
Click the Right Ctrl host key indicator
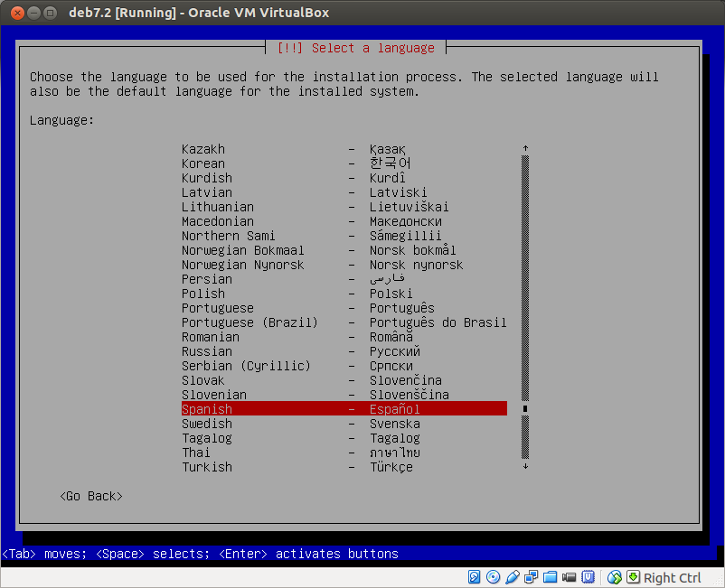[673, 577]
